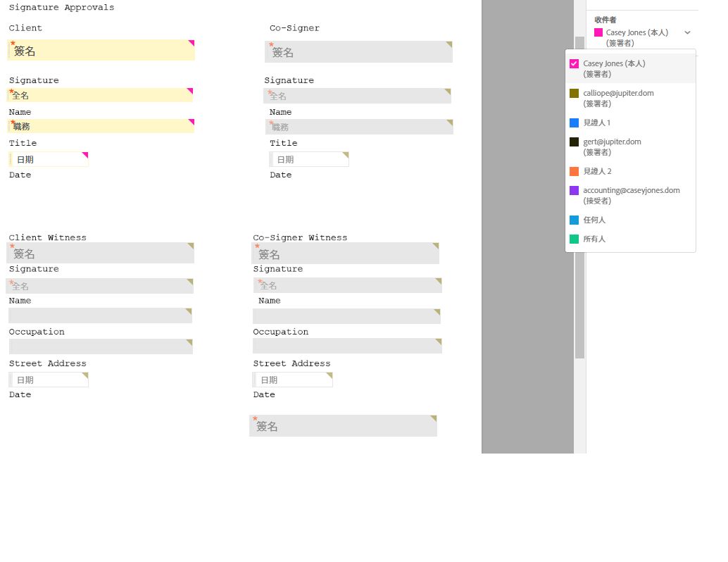Click the Co-Signer 日期 date field
This screenshot has width=728, height=562.
coord(309,159)
